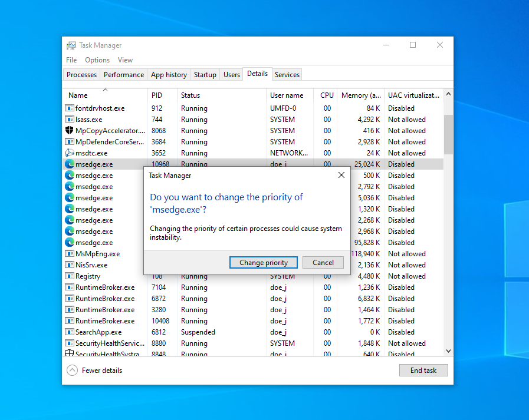Sort by the PID column header
The image size is (529, 420).
pos(162,95)
